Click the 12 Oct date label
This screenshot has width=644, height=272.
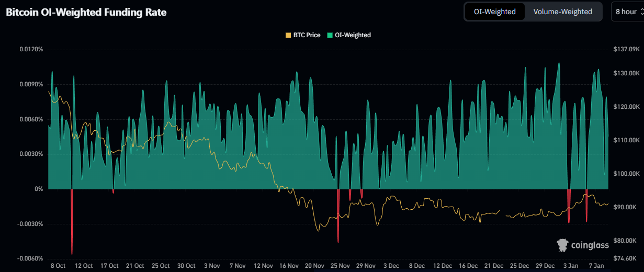(x=84, y=266)
